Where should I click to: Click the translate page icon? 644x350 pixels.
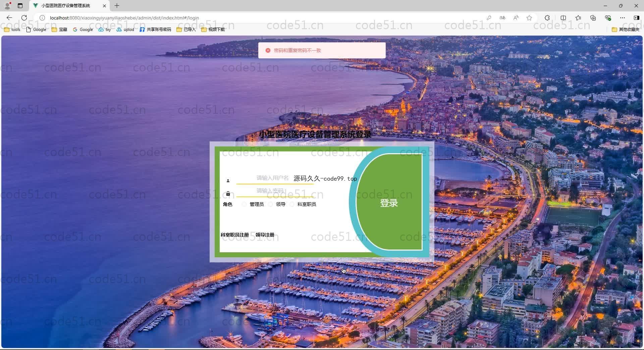502,18
